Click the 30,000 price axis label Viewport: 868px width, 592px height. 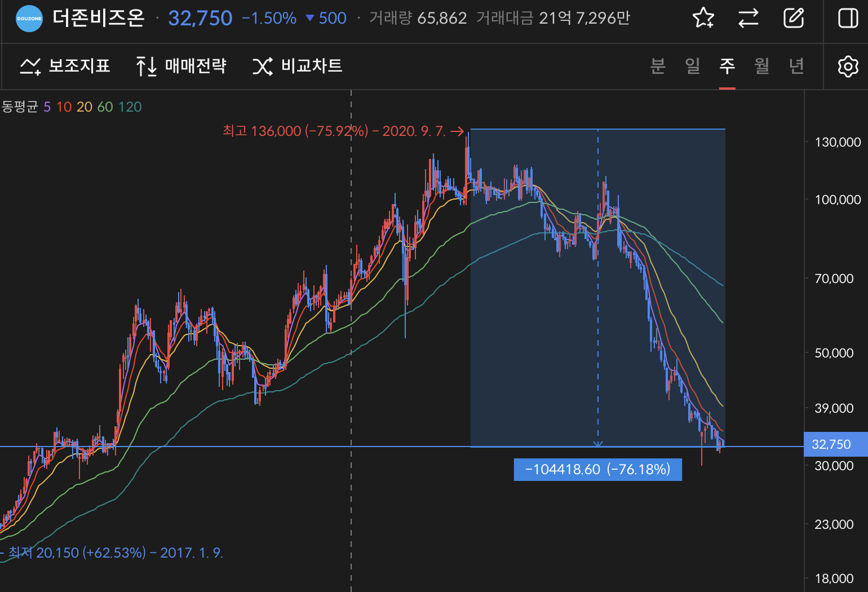coord(834,466)
